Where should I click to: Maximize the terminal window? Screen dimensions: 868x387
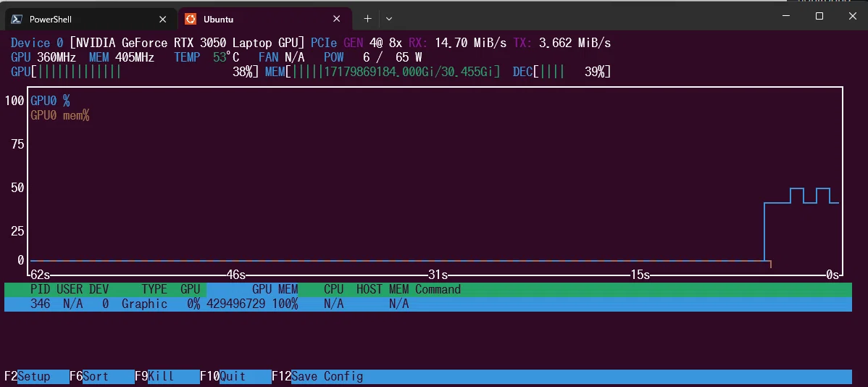[x=819, y=16]
